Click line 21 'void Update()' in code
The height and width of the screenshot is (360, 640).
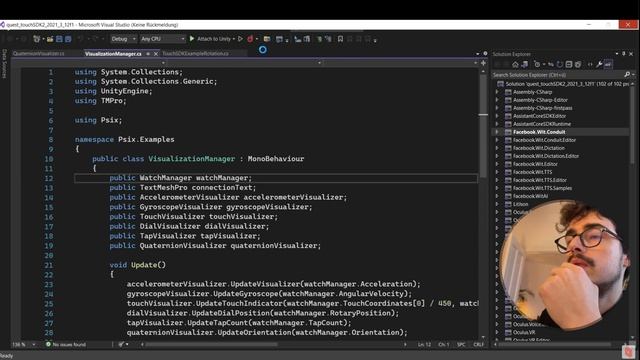pyautogui.click(x=138, y=265)
